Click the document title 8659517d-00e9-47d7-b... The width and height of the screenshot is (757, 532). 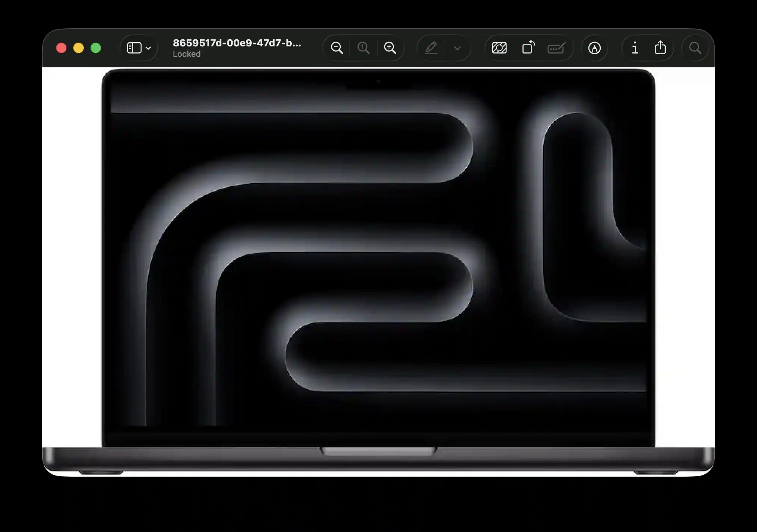coord(236,43)
